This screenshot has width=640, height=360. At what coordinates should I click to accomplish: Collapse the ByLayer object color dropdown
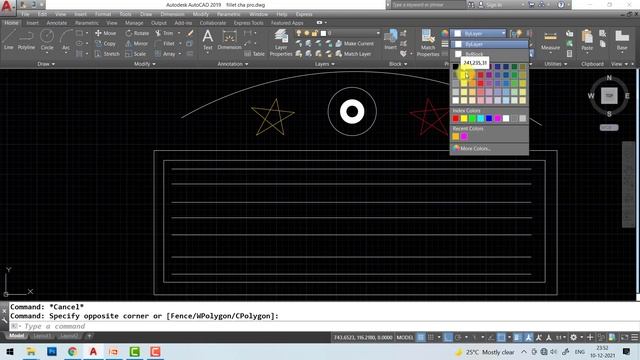504,33
